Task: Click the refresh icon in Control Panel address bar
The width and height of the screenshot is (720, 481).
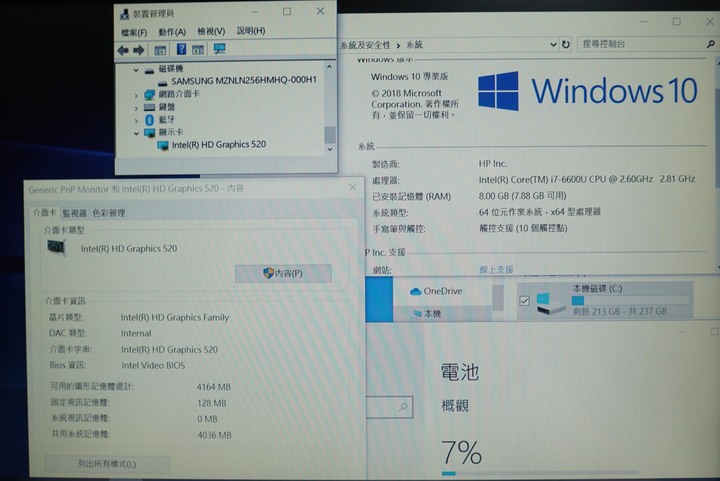Action: tap(566, 45)
